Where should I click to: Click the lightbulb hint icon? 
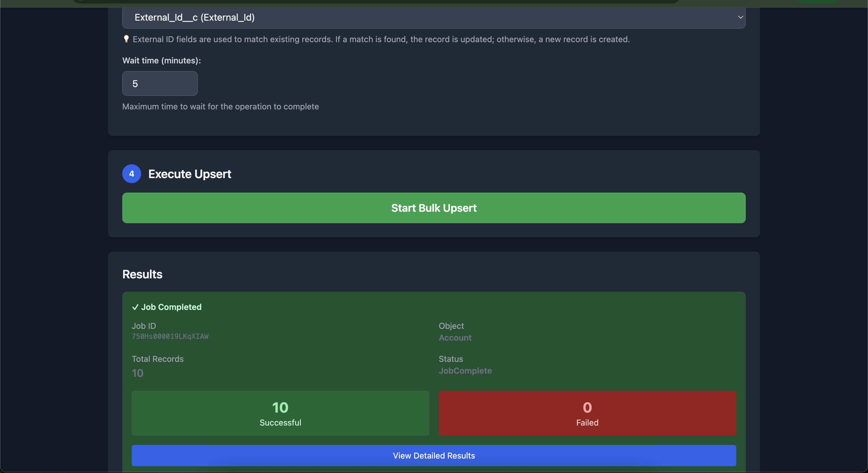tap(126, 39)
